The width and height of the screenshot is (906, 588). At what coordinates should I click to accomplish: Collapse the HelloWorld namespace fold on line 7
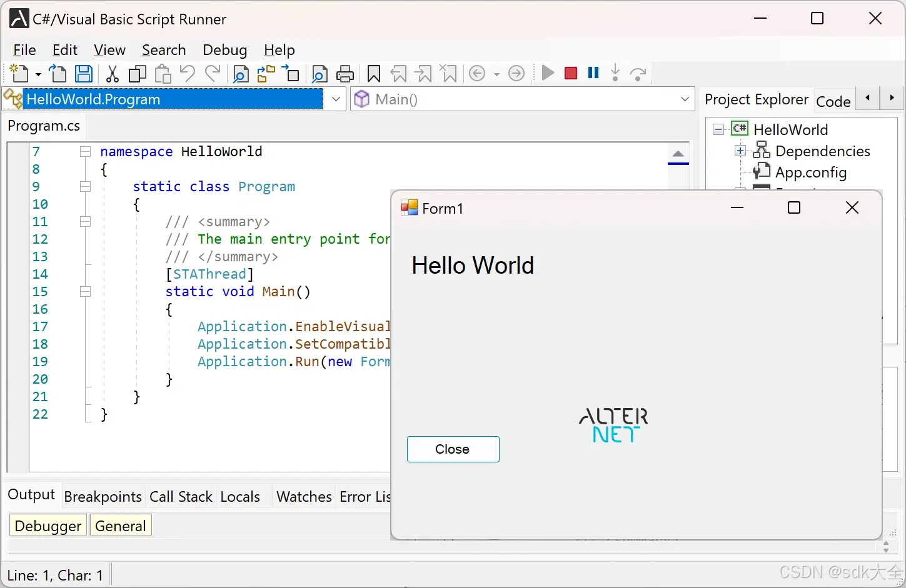click(85, 151)
